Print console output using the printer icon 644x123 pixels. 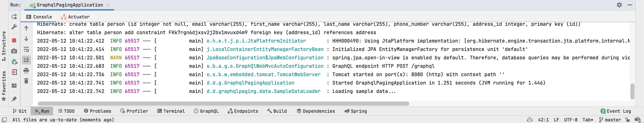pyautogui.click(x=26, y=70)
